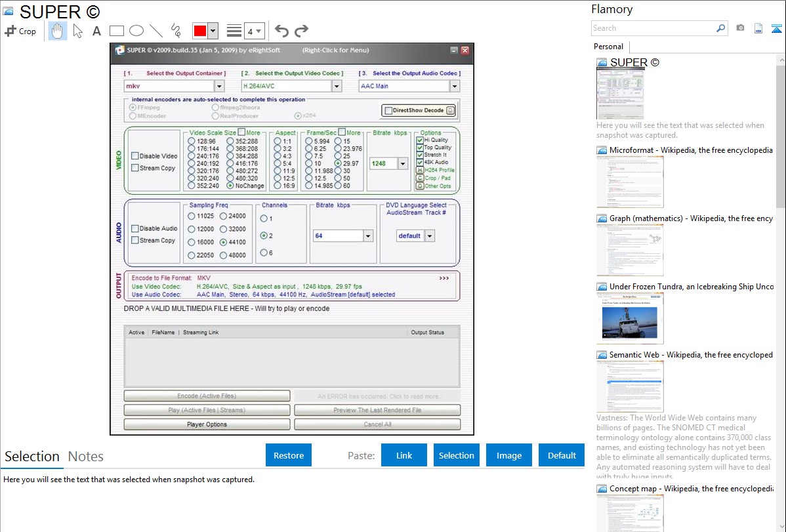Open the Personal tab
The height and width of the screenshot is (532, 786).
[x=608, y=47]
